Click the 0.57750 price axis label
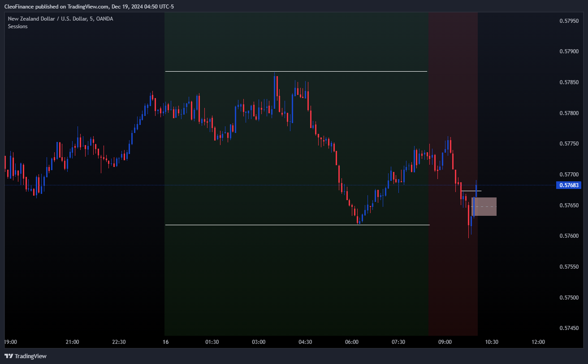This screenshot has width=588, height=364. tap(568, 144)
